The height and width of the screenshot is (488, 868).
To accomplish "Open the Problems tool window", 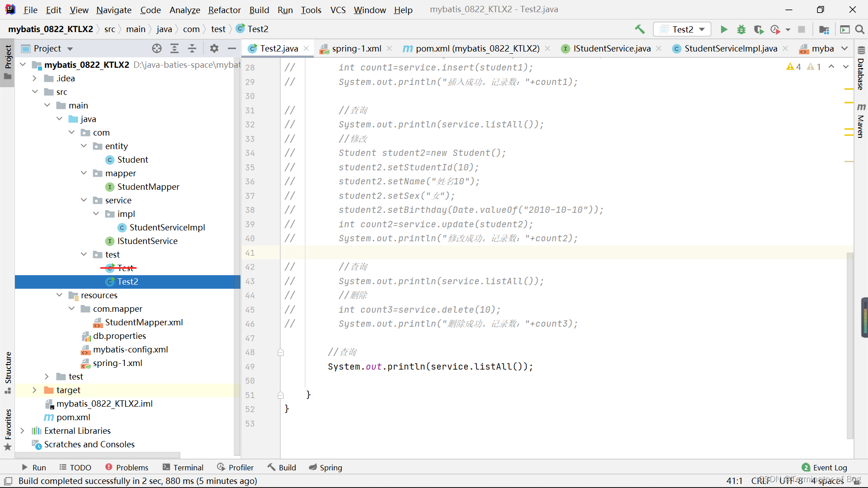I will point(127,468).
